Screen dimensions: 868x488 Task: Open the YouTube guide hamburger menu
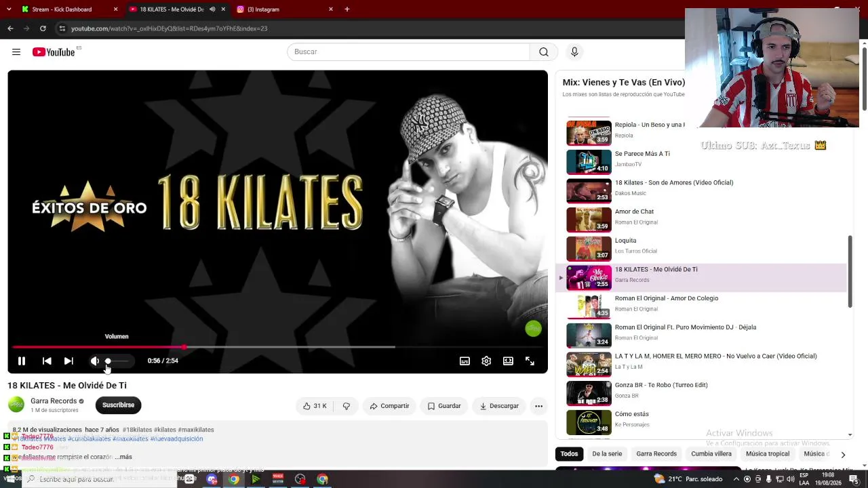(x=16, y=52)
